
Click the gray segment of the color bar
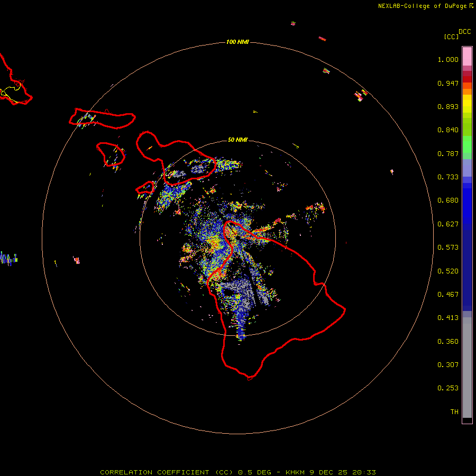tap(467, 368)
